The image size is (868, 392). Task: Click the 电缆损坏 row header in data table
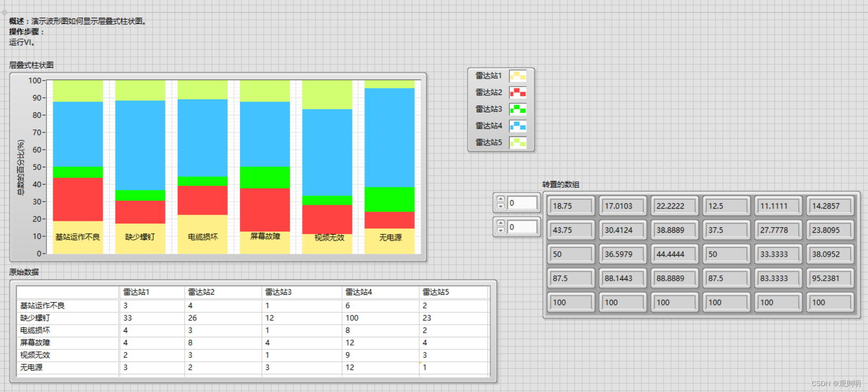pyautogui.click(x=68, y=330)
